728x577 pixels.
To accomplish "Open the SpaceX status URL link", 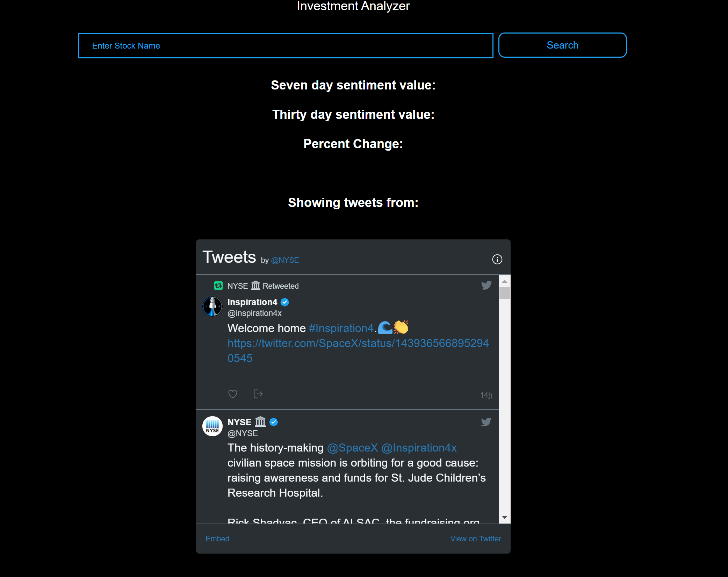I will pyautogui.click(x=358, y=343).
